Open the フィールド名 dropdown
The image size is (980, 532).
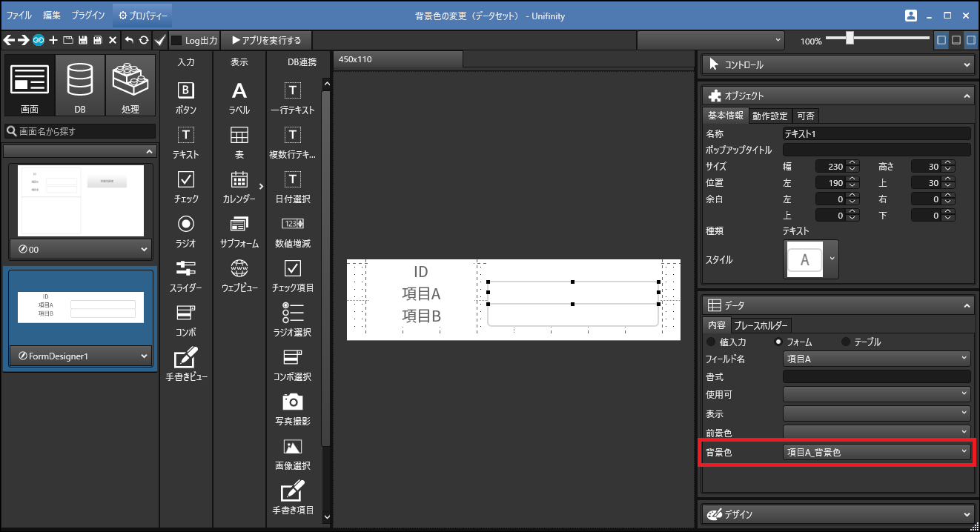876,359
